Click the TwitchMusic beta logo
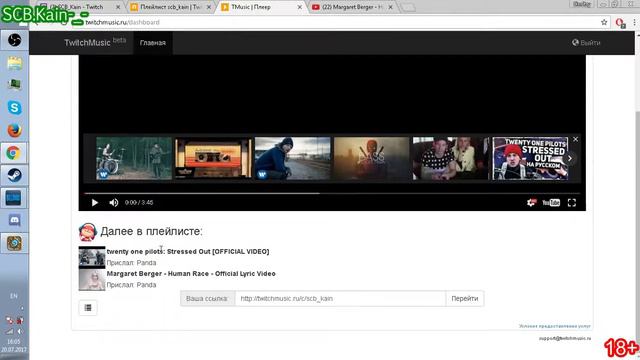Image resolution: width=640 pixels, height=360 pixels. [95, 42]
